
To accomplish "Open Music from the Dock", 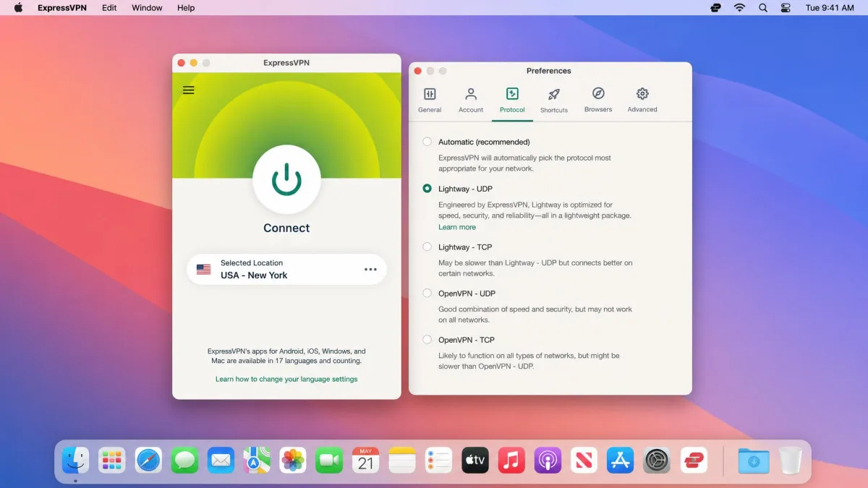I will [511, 461].
